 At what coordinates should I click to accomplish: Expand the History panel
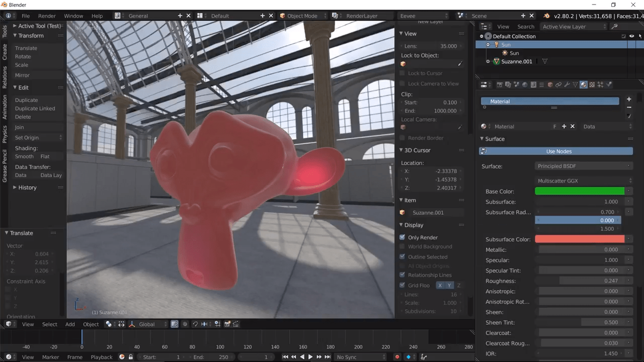coord(15,188)
